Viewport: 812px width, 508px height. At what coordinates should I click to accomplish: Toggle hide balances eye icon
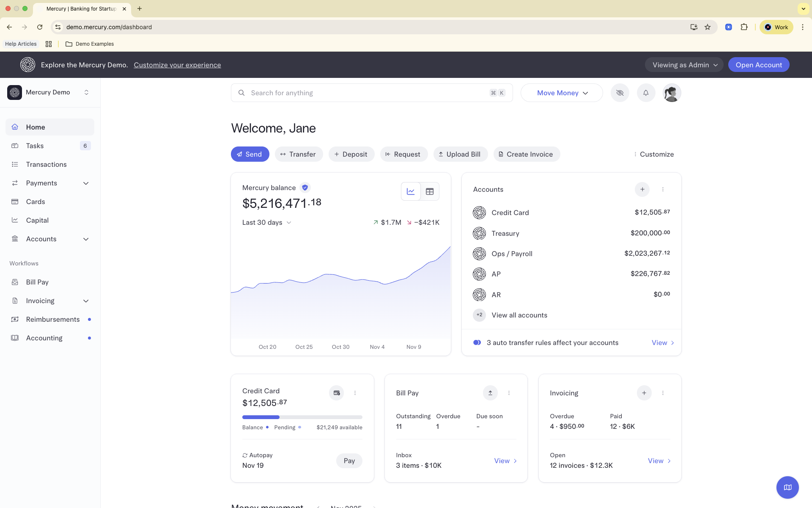tap(620, 93)
